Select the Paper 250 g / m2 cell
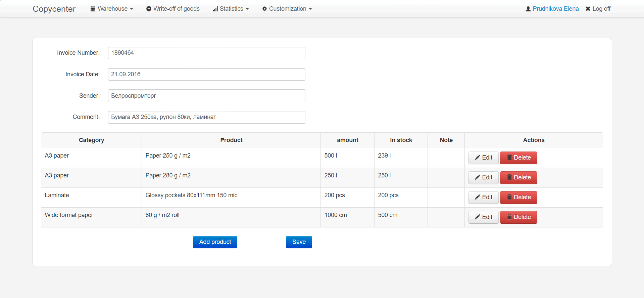The width and height of the screenshot is (644, 298). pos(231,158)
